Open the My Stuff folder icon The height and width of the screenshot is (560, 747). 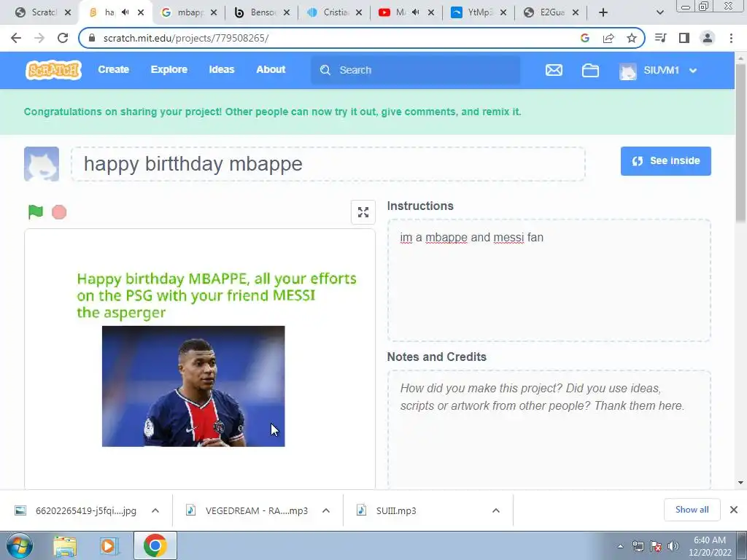tap(590, 71)
